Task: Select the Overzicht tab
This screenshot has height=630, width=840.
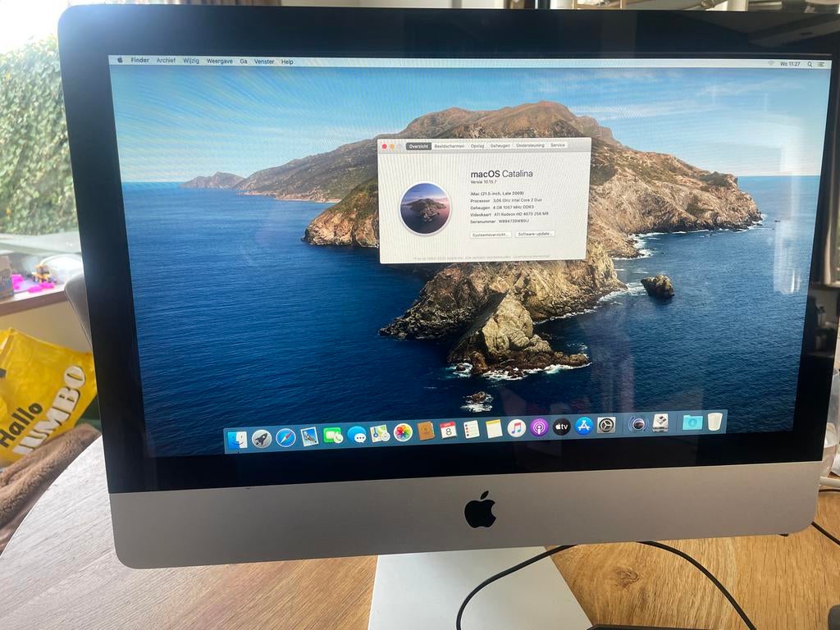Action: tap(418, 146)
